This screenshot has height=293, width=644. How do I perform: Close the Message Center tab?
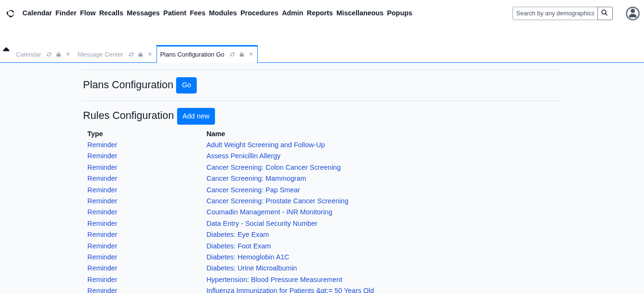coord(150,55)
